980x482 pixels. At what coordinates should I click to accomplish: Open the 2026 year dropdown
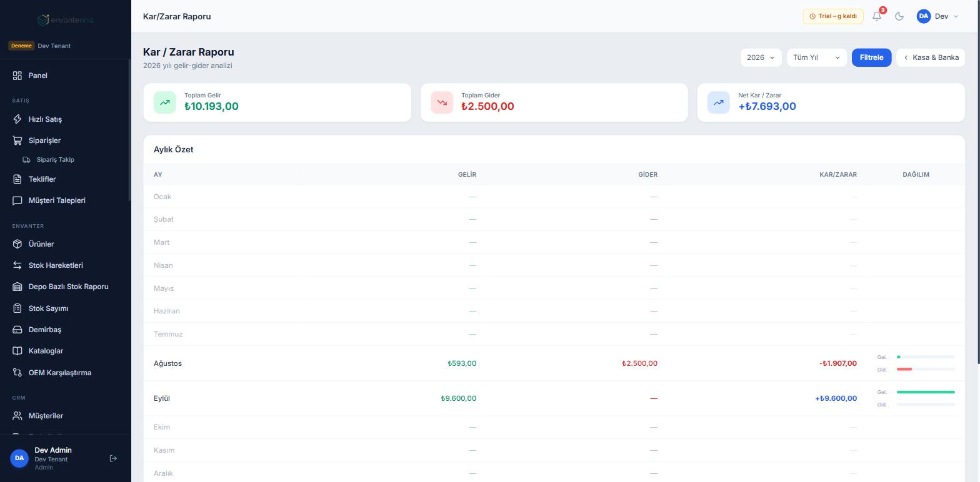coord(761,57)
